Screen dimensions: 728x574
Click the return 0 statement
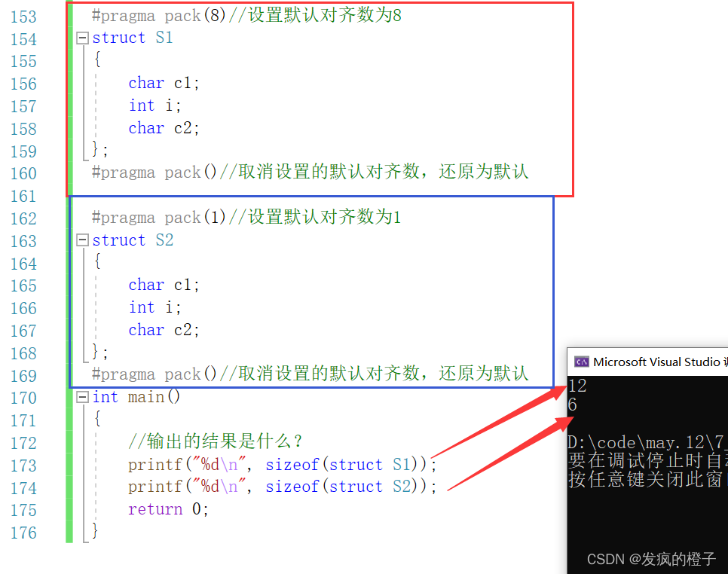pos(168,509)
